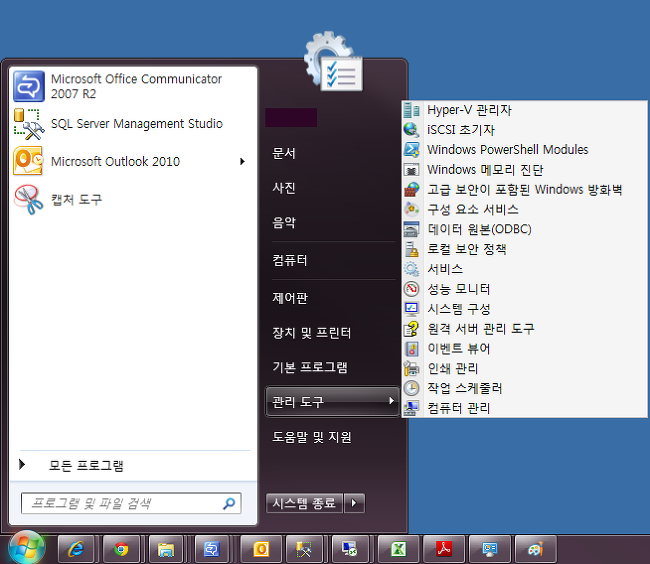This screenshot has height=564, width=650.
Task: Click the 구성 요소 서비스 icon
Action: tap(412, 209)
